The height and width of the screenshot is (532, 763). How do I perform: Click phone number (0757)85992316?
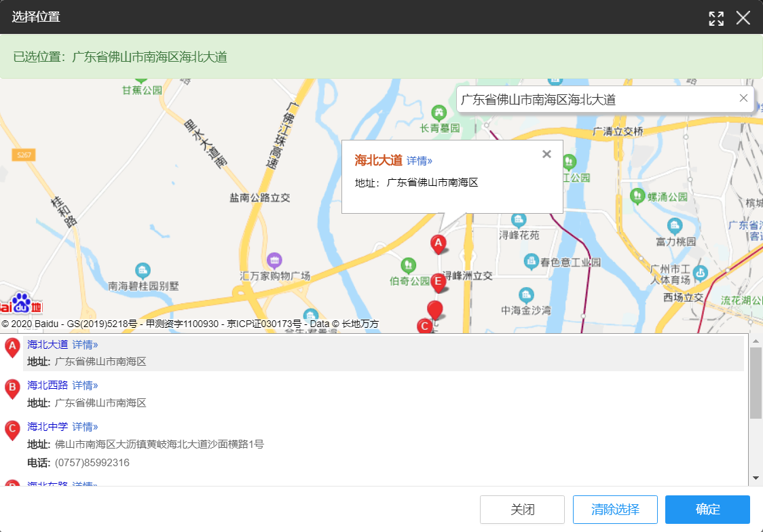coord(92,463)
